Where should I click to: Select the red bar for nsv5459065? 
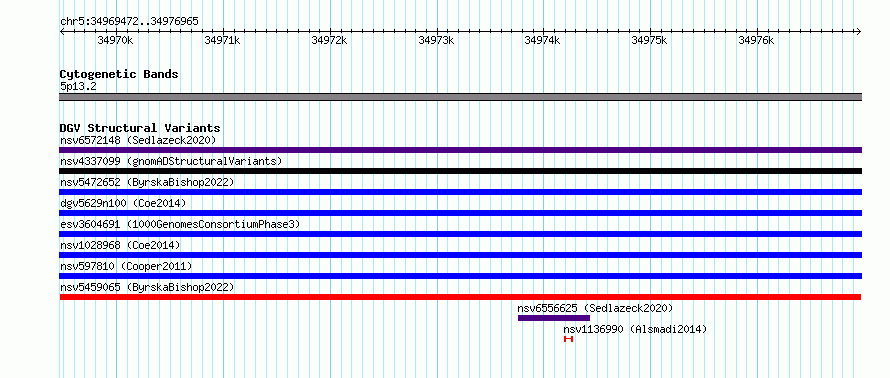point(460,297)
